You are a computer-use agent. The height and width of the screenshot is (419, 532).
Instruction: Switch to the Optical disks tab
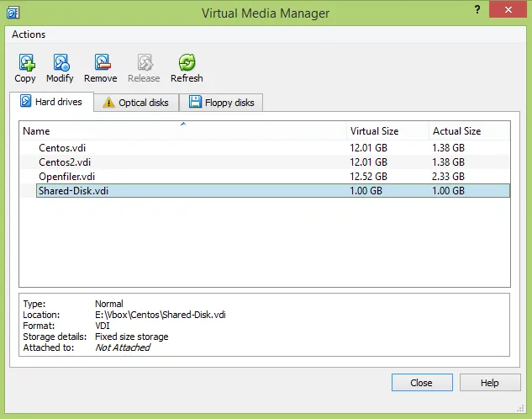pos(135,103)
